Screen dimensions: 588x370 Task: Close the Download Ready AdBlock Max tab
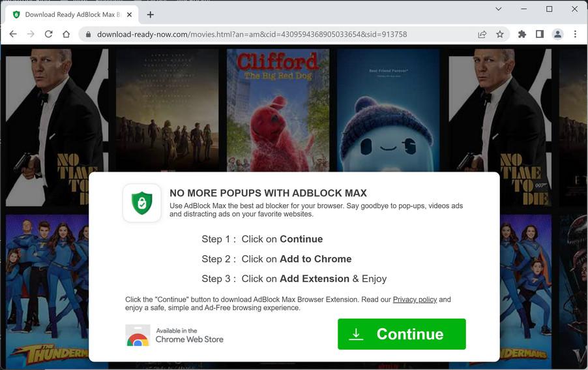(129, 14)
